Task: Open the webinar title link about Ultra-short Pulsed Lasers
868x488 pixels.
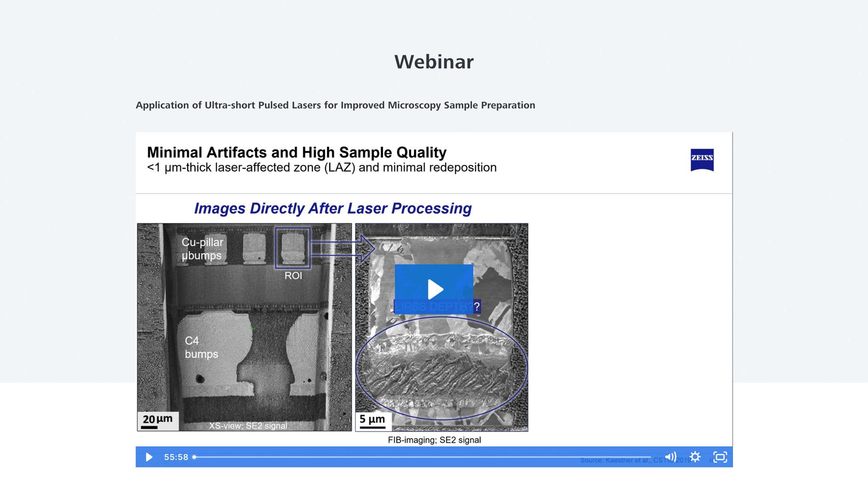Action: [336, 105]
